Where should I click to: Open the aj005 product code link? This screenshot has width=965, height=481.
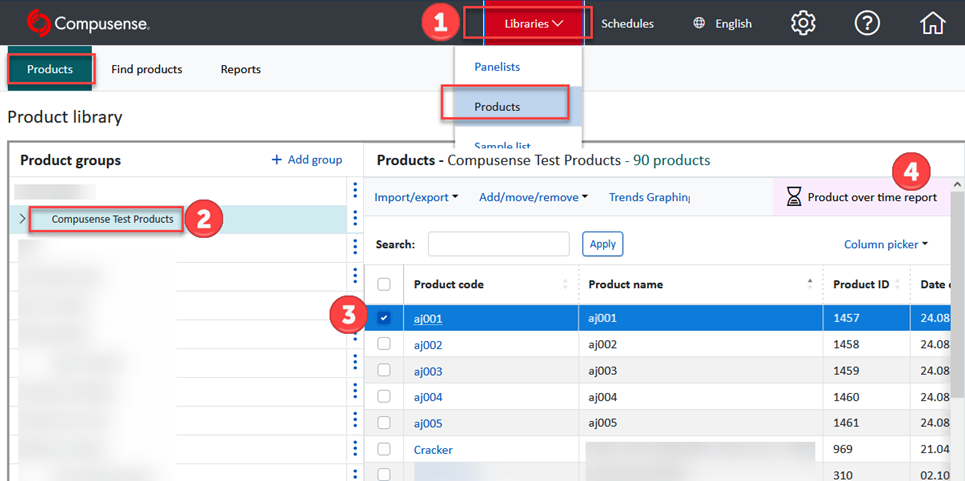click(x=428, y=424)
